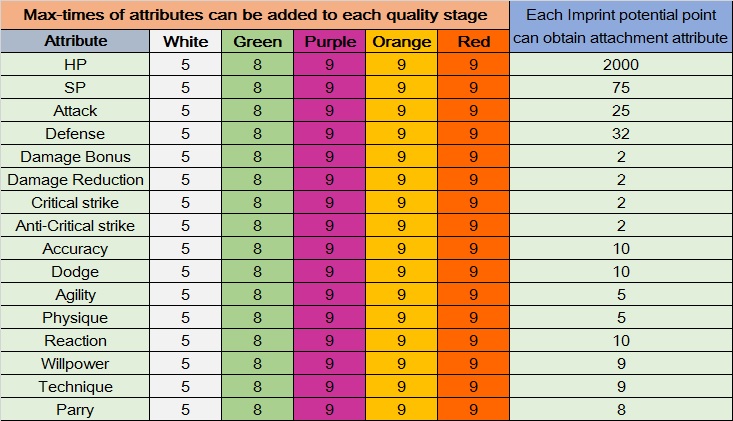Select the 2000 value in HP row
Image resolution: width=733 pixels, height=421 pixels.
(x=620, y=65)
